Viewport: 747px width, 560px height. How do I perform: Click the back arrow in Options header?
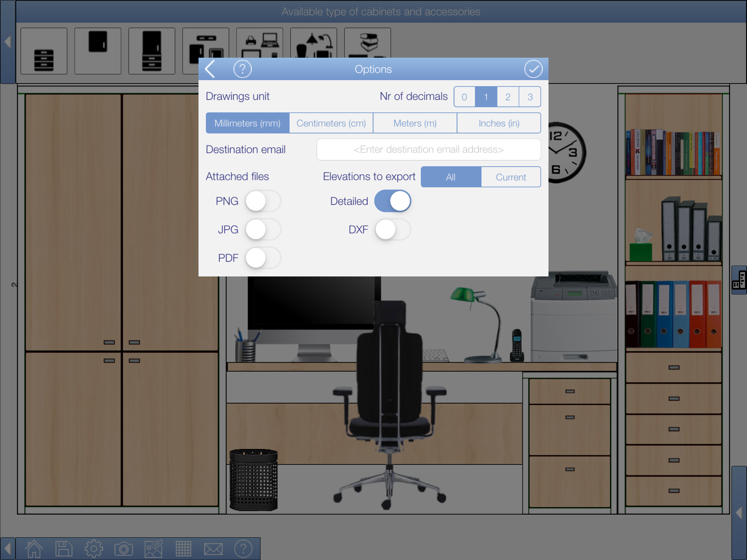click(210, 69)
